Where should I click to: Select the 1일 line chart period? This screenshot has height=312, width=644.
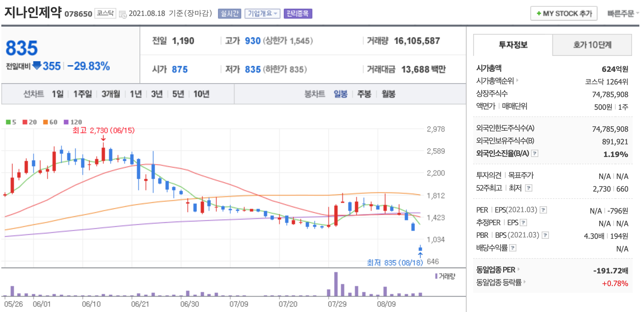coord(57,94)
